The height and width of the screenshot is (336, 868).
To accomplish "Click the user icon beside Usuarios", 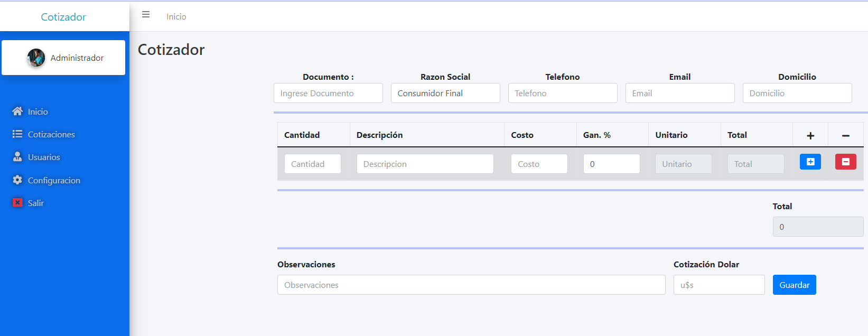I will [x=17, y=157].
